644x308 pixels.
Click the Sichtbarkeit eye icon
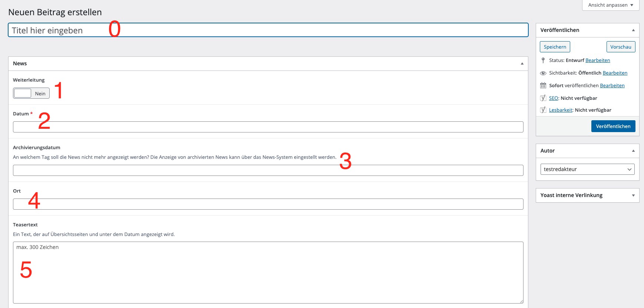tap(543, 73)
